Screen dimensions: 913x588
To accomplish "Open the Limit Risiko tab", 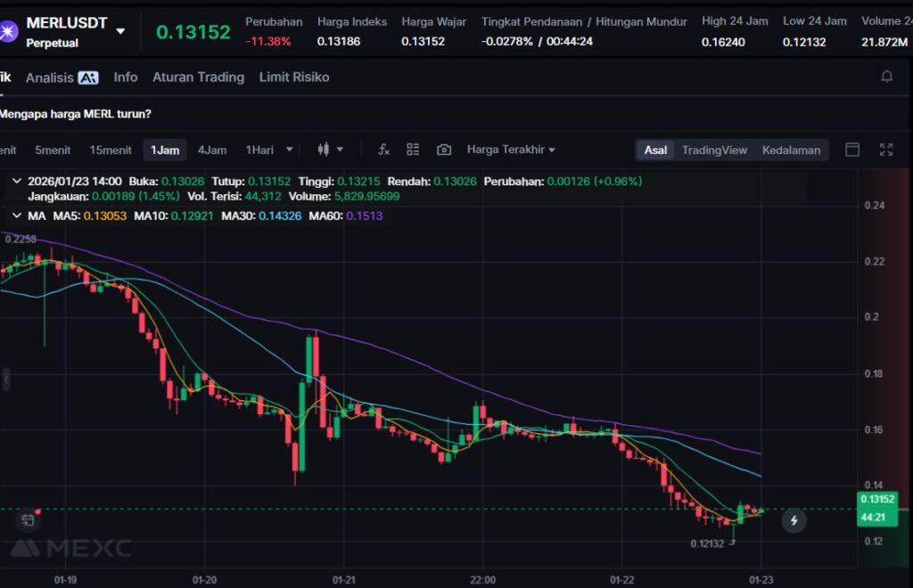I will pyautogui.click(x=294, y=78).
